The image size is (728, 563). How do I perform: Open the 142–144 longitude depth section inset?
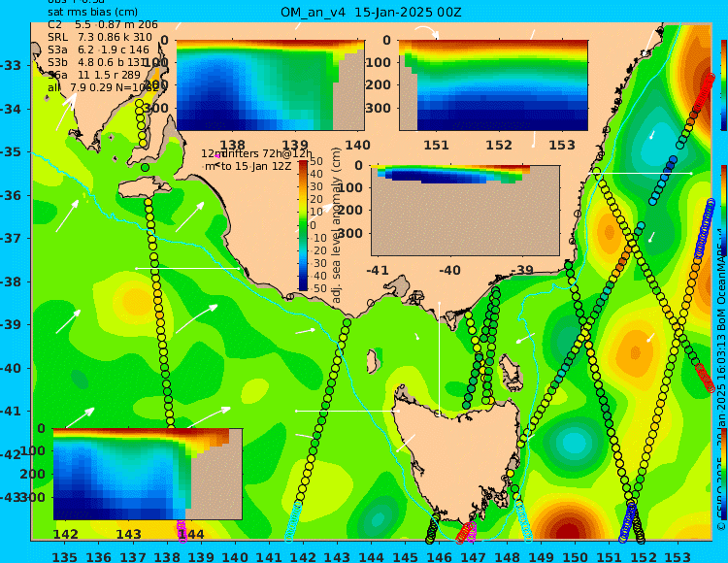point(148,474)
